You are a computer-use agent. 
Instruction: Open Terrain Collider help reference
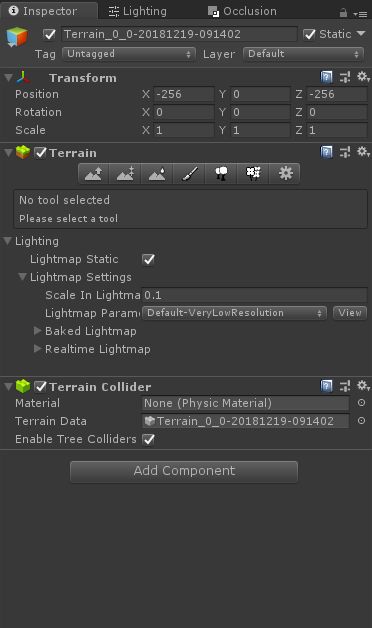326,386
